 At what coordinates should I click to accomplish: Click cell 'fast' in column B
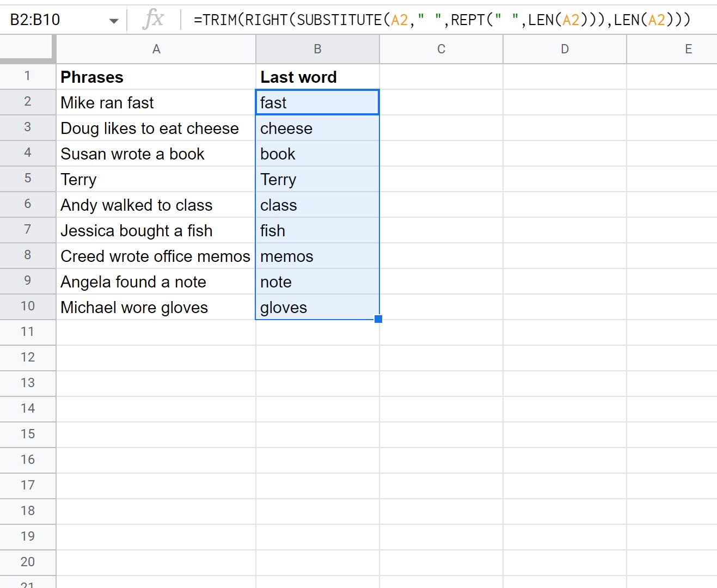click(317, 102)
